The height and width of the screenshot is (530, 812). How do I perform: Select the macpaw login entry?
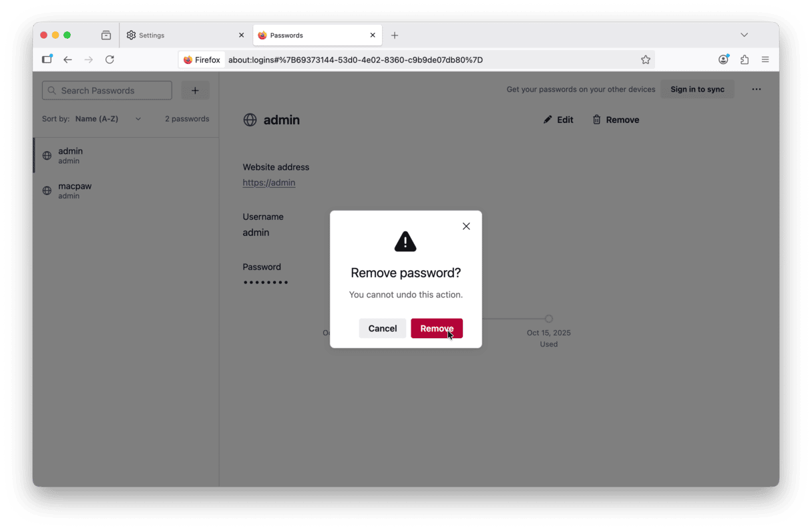[126, 190]
